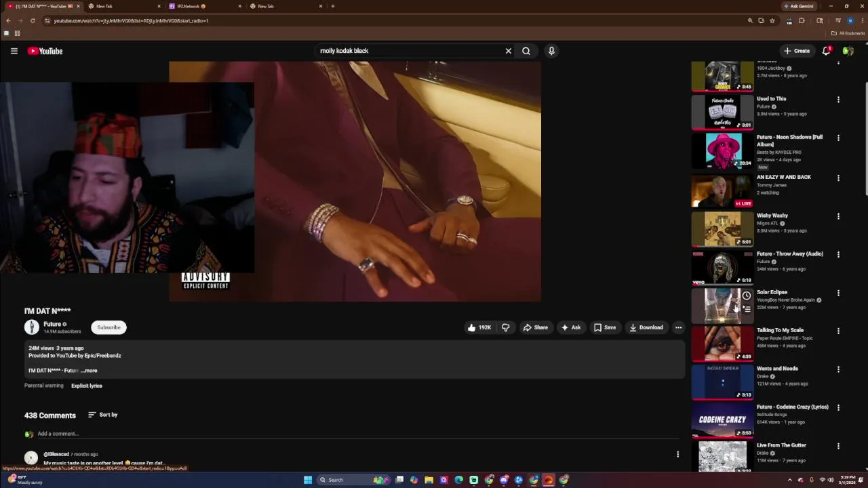Image resolution: width=868 pixels, height=488 pixels.
Task: Click the Ask Gemini button
Action: (799, 6)
